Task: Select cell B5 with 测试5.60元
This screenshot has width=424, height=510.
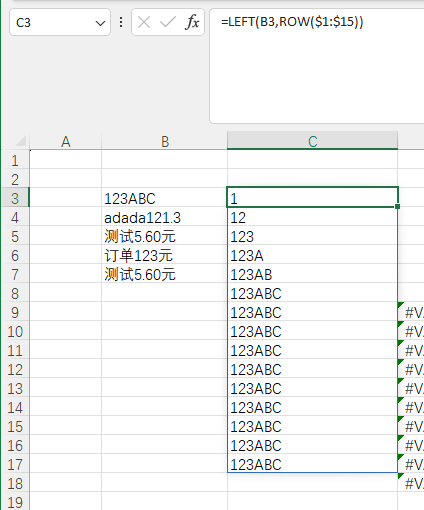Action: (165, 237)
